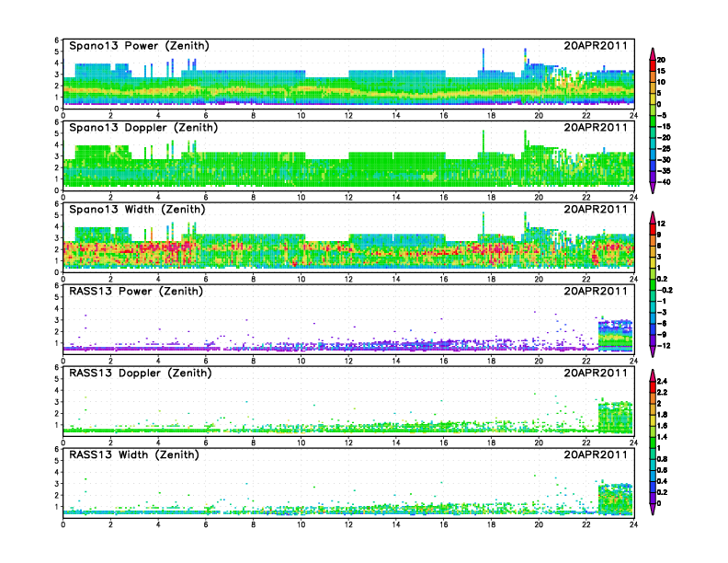Click the '2.4' label on the bottom colorbar
728x563 pixels.
tap(662, 381)
